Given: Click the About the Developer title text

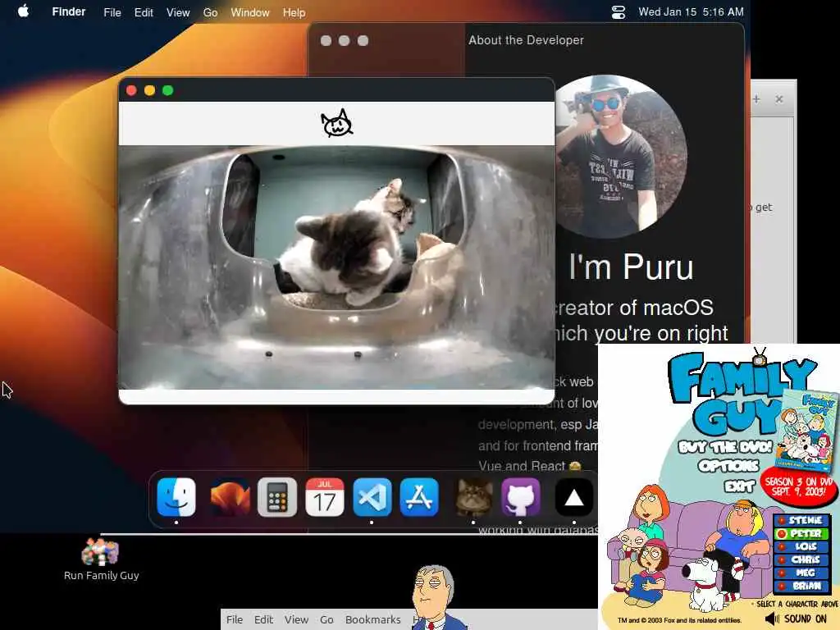Looking at the screenshot, I should (526, 40).
